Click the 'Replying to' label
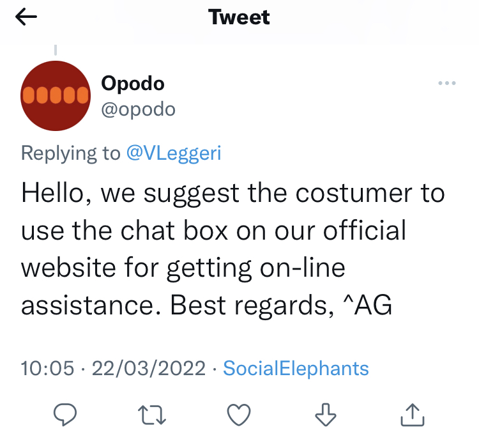This screenshot has height=448, width=479. tap(70, 153)
